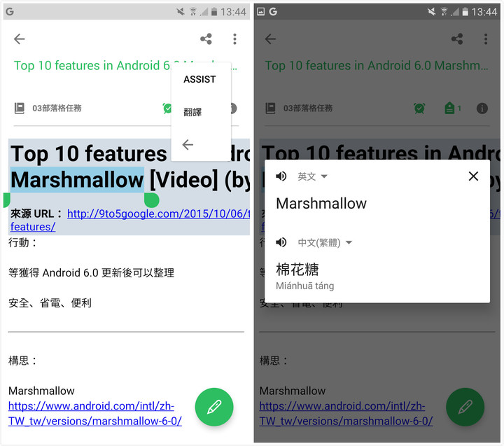Tap muted sound icon in left status bar

(181, 12)
